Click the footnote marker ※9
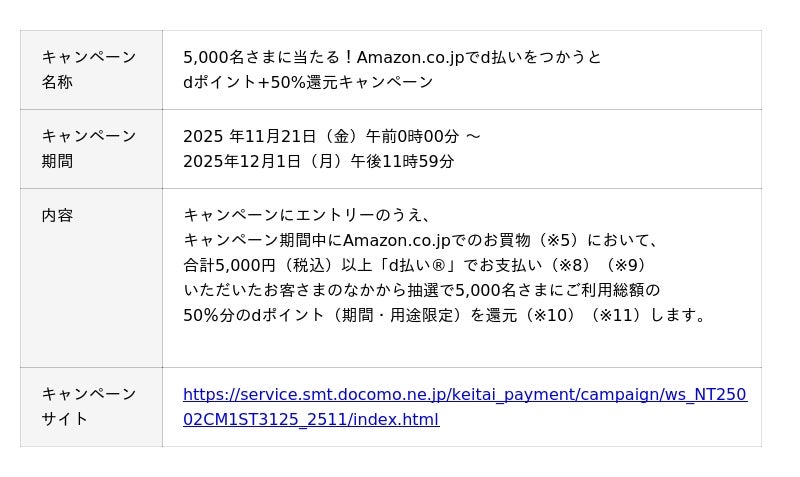The height and width of the screenshot is (477, 800). pos(626,265)
